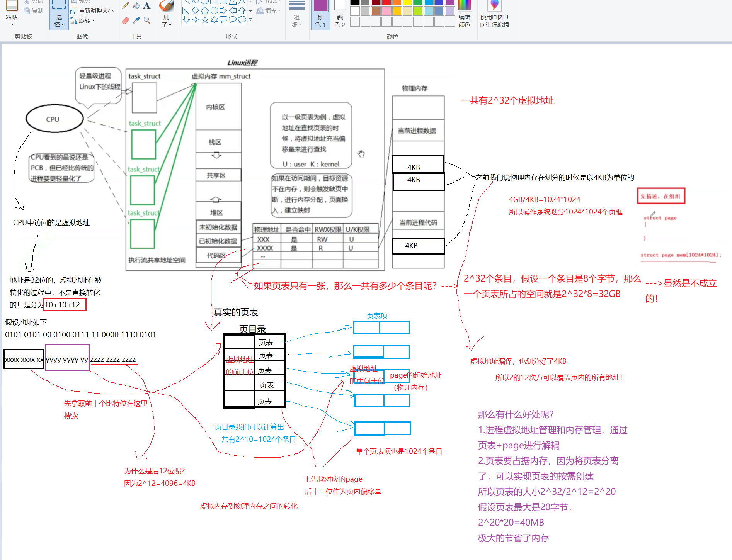Click the '10+10+12' red box on canvas

65,305
